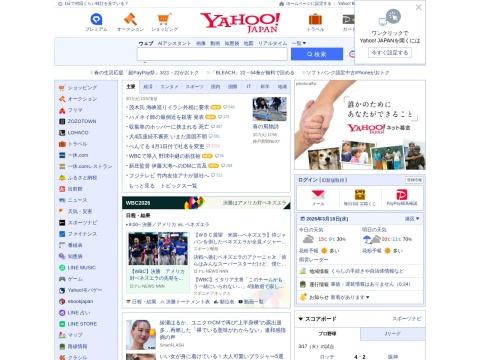
Task: Open Yahoo!モバゲー in the left sidebar
Action: [x=80, y=290]
